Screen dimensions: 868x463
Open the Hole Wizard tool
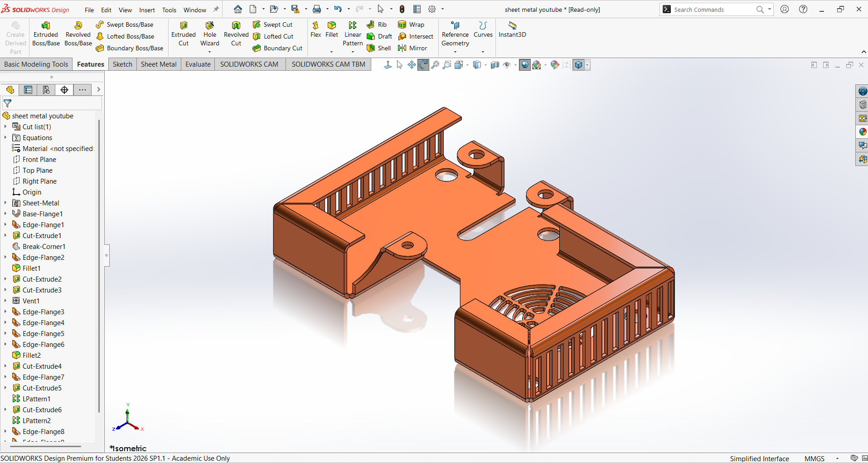(210, 34)
